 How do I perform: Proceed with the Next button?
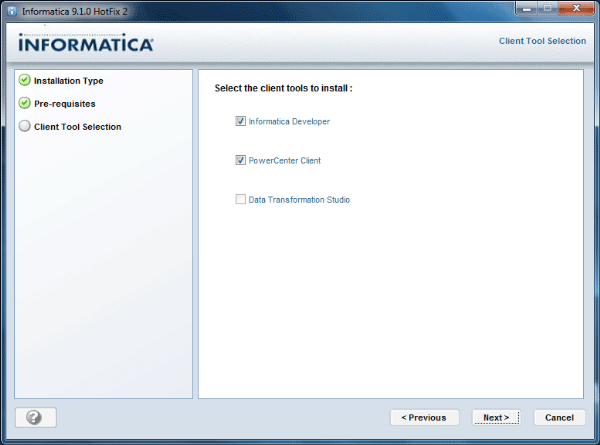click(496, 417)
